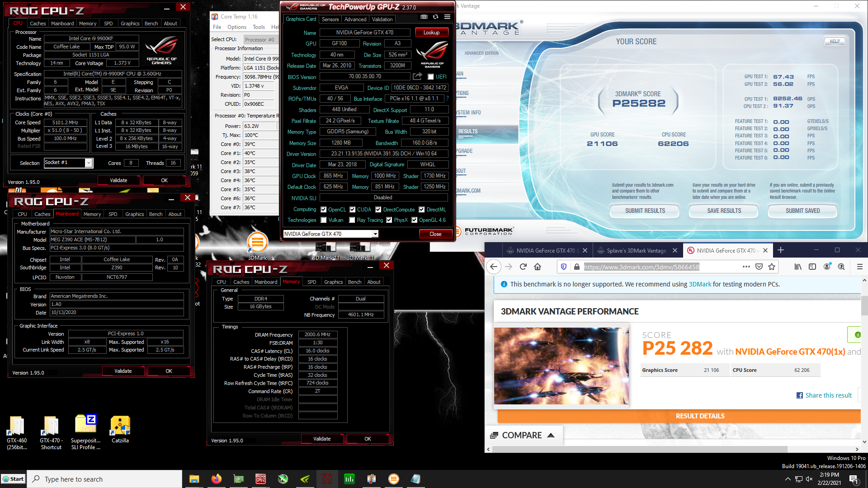The width and height of the screenshot is (868, 488).
Task: Toggle the DirectML checkbox
Action: [x=422, y=210]
